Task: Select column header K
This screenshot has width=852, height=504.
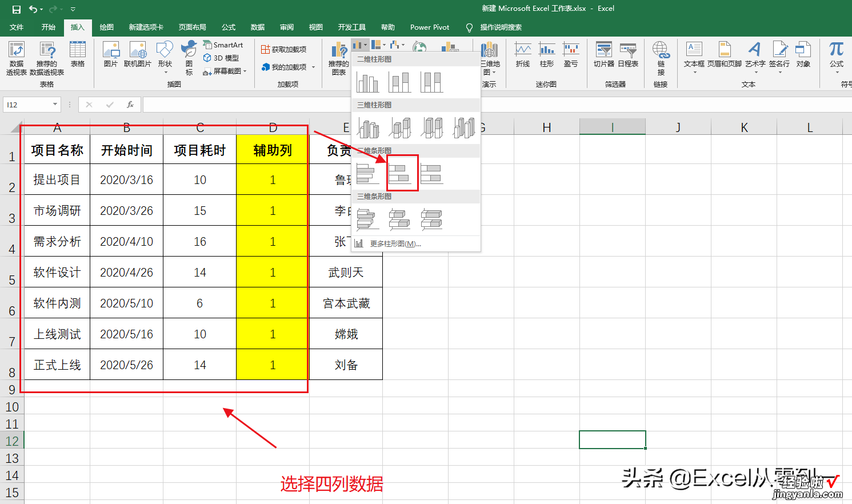Action: [744, 127]
